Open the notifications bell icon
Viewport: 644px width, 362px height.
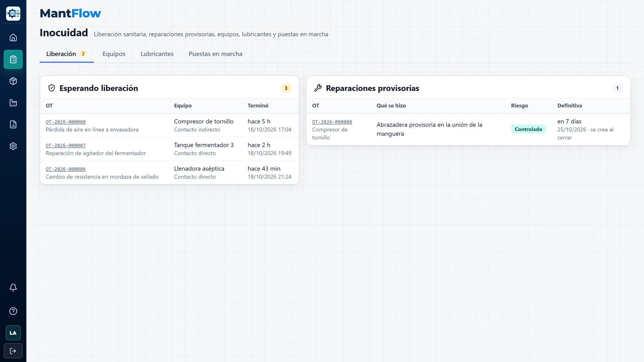point(13,287)
